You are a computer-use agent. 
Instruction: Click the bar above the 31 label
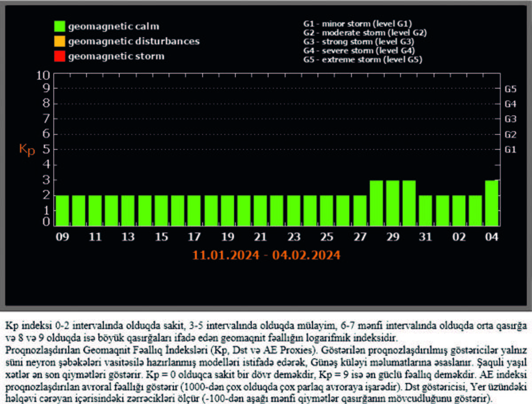pos(426,211)
